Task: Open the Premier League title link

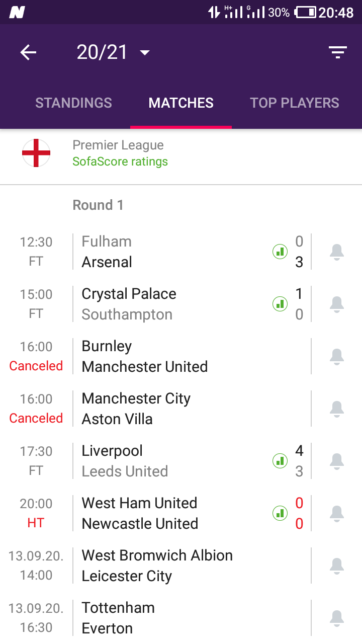Action: [x=118, y=145]
